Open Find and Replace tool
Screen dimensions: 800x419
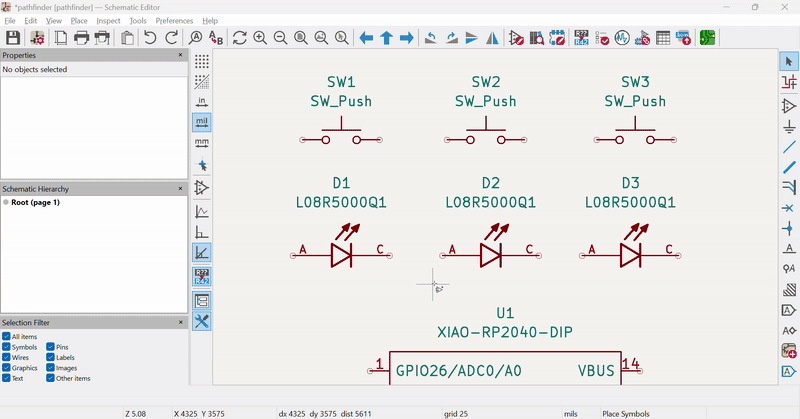pos(216,38)
